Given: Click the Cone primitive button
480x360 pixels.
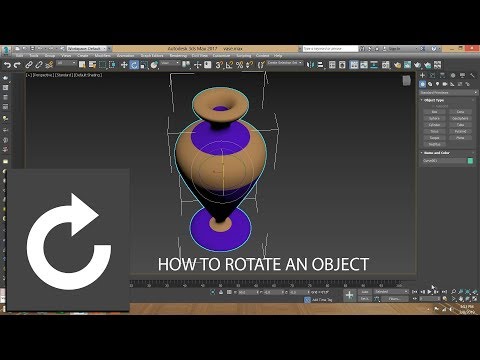Looking at the screenshot, I should click(x=461, y=112).
